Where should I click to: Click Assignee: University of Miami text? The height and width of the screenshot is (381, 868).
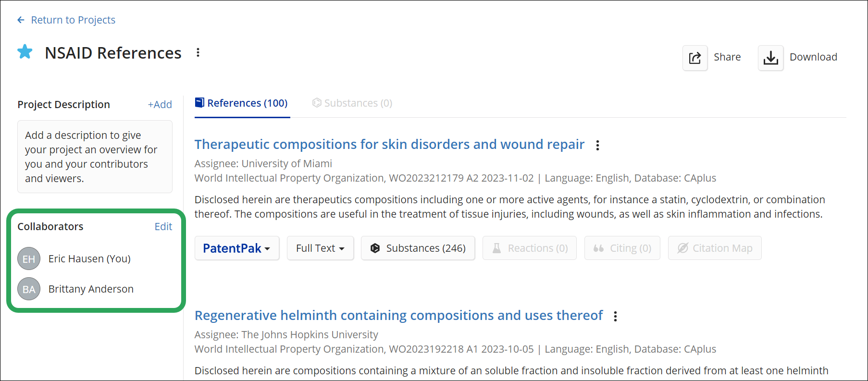(263, 163)
